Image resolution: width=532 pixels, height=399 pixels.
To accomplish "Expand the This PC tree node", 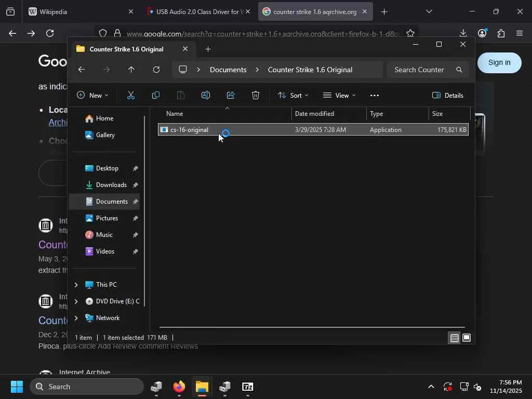I will click(76, 285).
